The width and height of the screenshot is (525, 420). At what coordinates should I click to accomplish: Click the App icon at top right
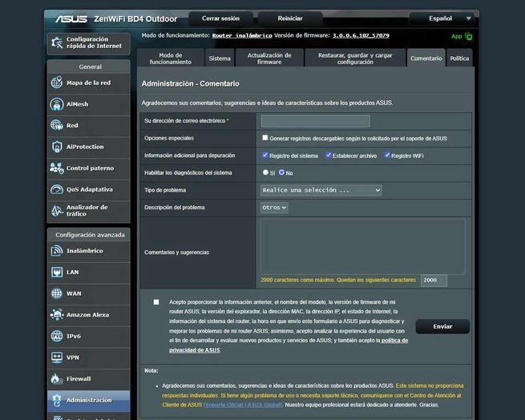click(x=468, y=36)
